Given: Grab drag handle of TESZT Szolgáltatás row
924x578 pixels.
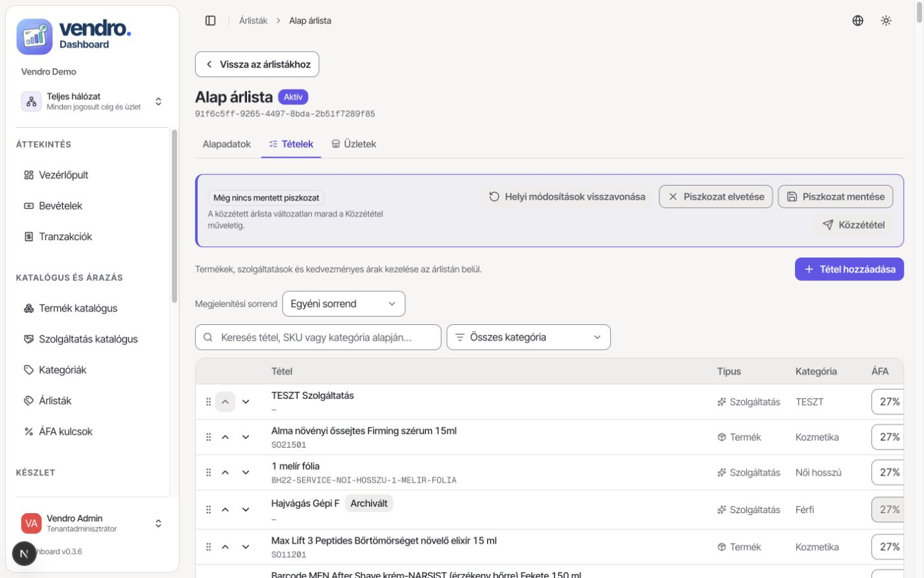Looking at the screenshot, I should coord(208,402).
